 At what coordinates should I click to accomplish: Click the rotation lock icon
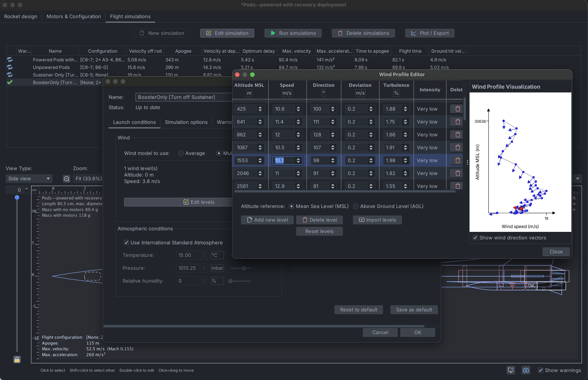(x=17, y=360)
